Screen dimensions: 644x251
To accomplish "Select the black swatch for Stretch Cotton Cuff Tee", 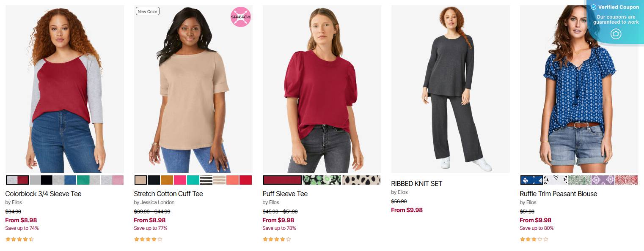I will click(x=154, y=180).
